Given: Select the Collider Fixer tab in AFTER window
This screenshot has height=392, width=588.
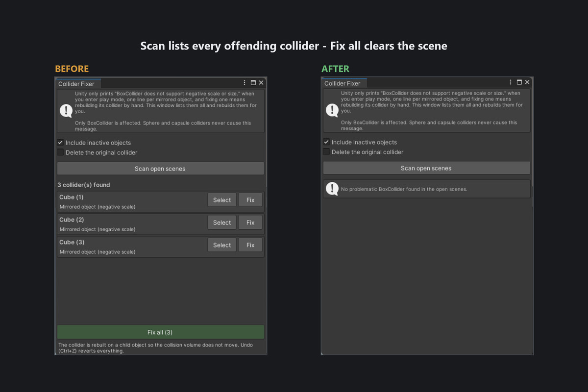Looking at the screenshot, I should [344, 83].
